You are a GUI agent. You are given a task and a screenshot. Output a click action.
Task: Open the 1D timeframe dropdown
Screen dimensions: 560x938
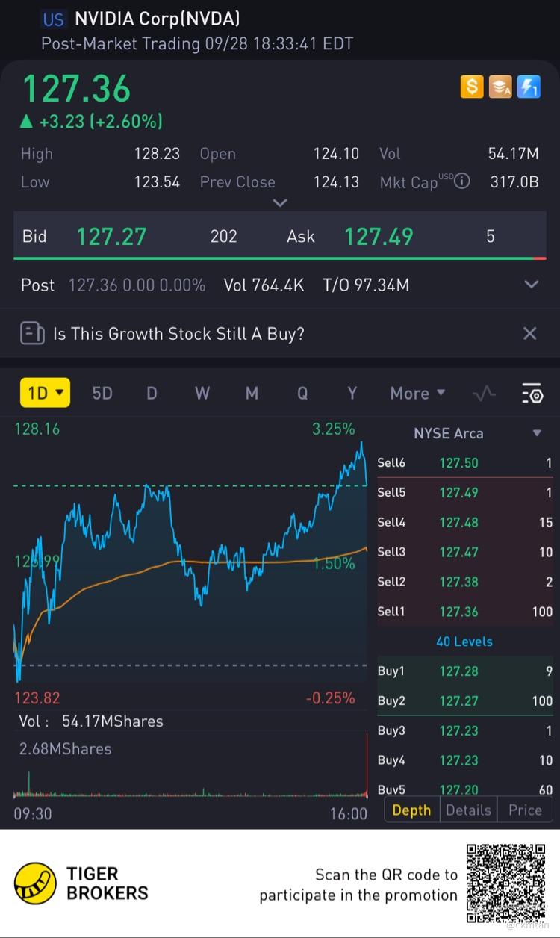(45, 393)
